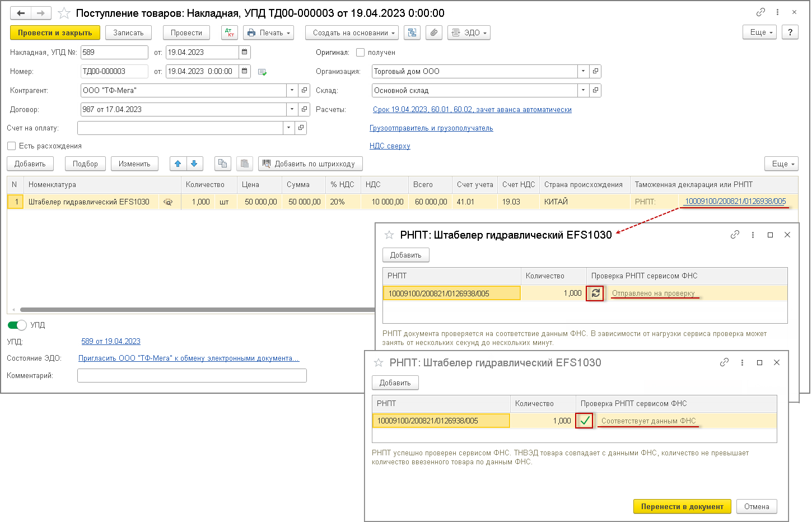Go forward with the right arrow button
This screenshot has height=522, width=812.
click(x=41, y=13)
